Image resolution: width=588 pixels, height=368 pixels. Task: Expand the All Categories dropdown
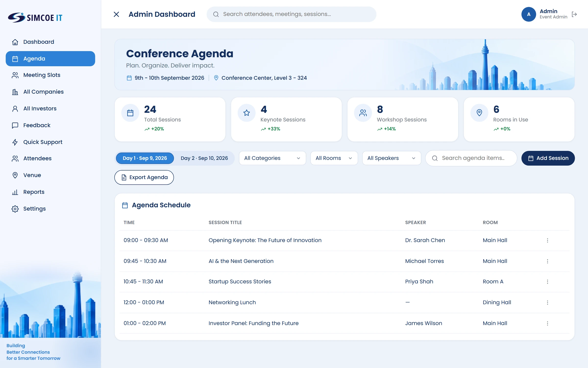point(272,158)
